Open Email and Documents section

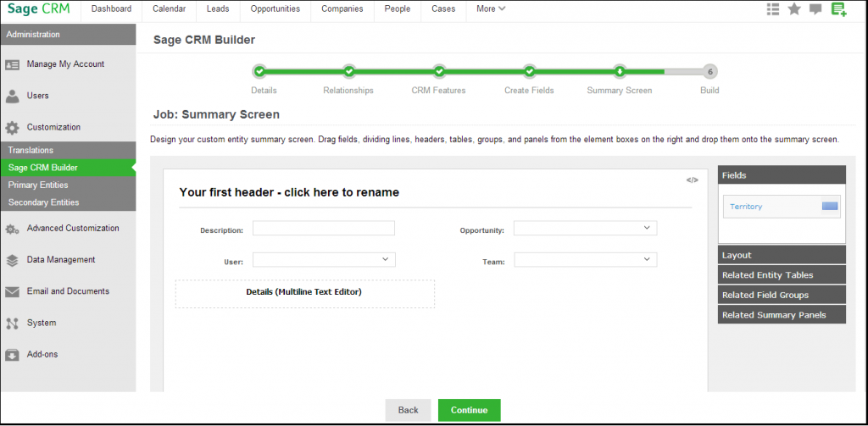tap(68, 291)
